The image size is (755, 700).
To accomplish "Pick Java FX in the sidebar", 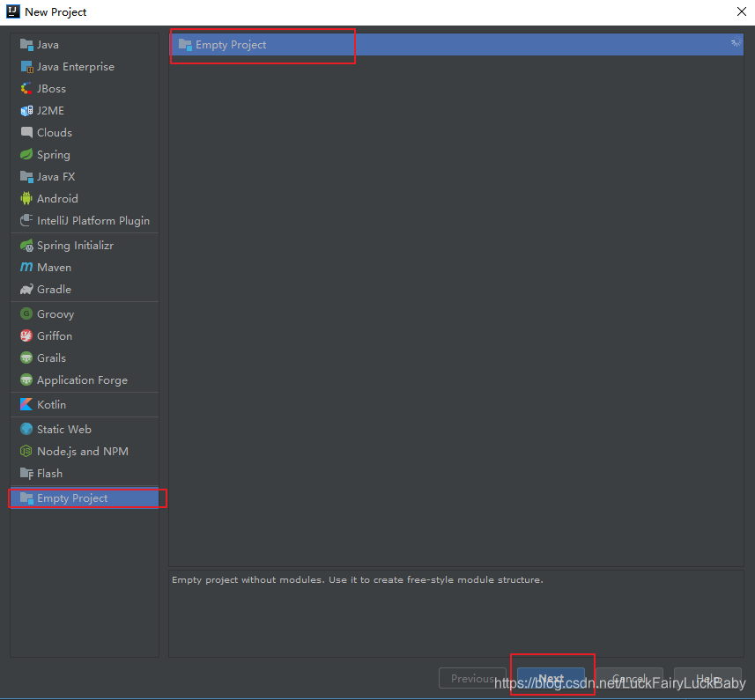I will 85,177.
